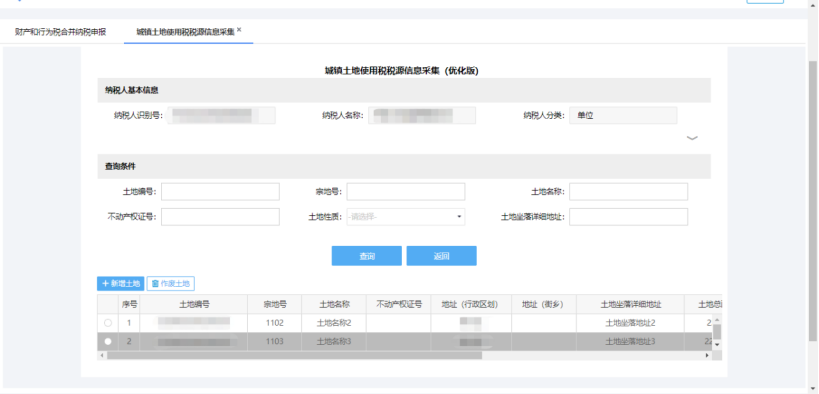Click the 土地名称 input field
The height and width of the screenshot is (394, 819).
628,192
